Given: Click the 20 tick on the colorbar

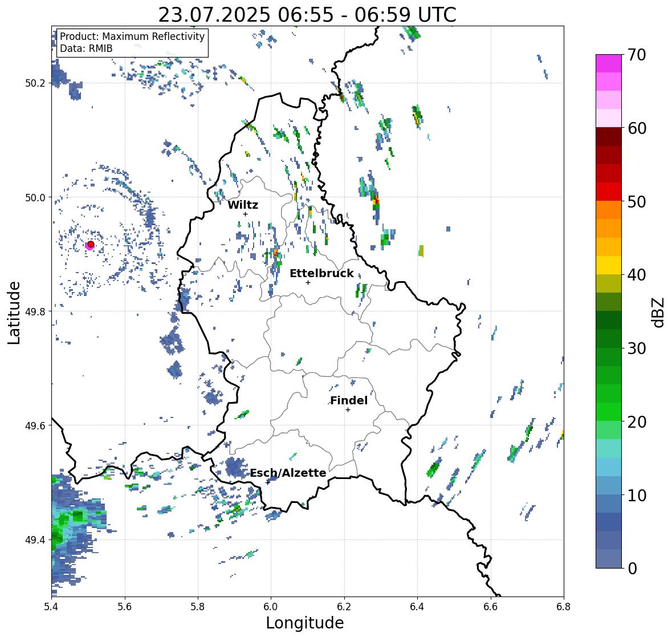Looking at the screenshot, I should (x=637, y=422).
